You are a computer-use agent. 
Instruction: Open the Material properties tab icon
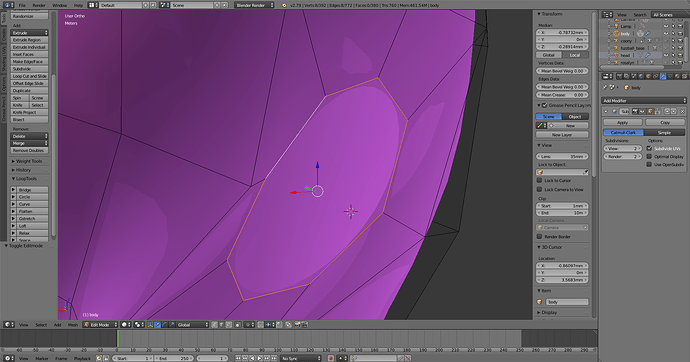point(677,76)
